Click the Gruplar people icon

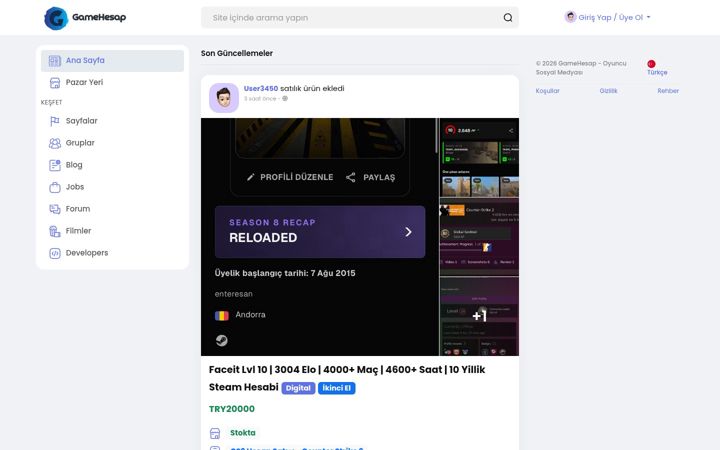point(55,143)
